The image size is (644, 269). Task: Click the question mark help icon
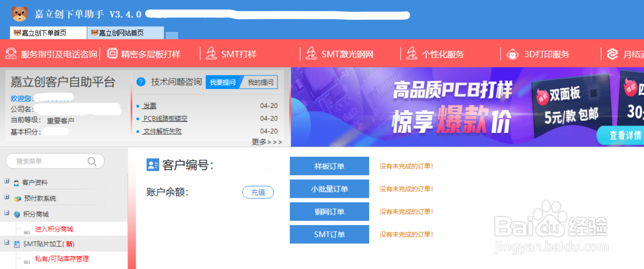pyautogui.click(x=141, y=82)
